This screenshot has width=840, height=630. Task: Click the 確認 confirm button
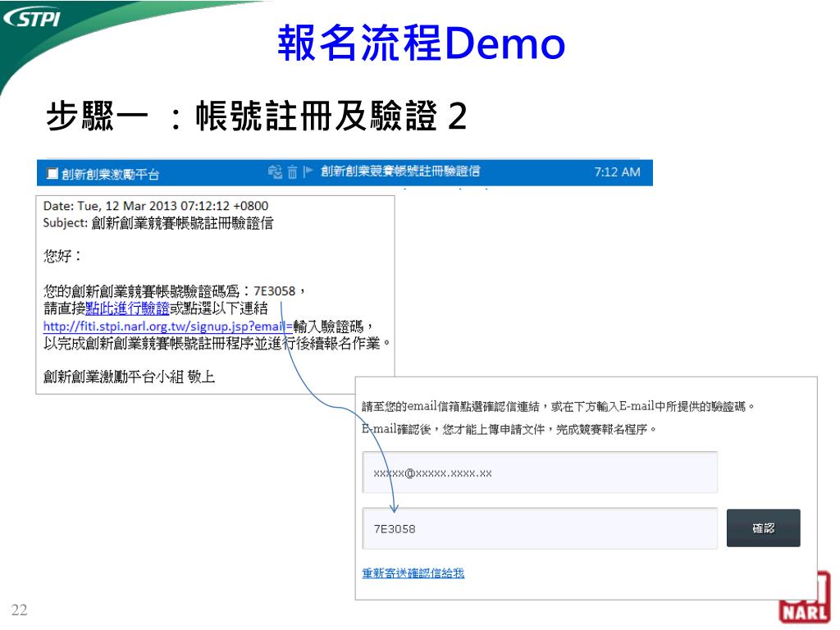pyautogui.click(x=764, y=528)
